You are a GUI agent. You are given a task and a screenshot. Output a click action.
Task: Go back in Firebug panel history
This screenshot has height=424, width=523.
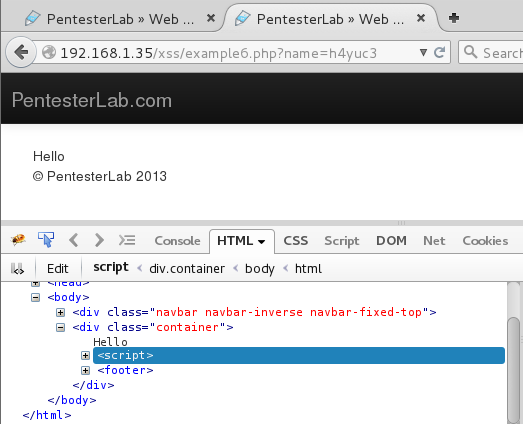point(74,240)
